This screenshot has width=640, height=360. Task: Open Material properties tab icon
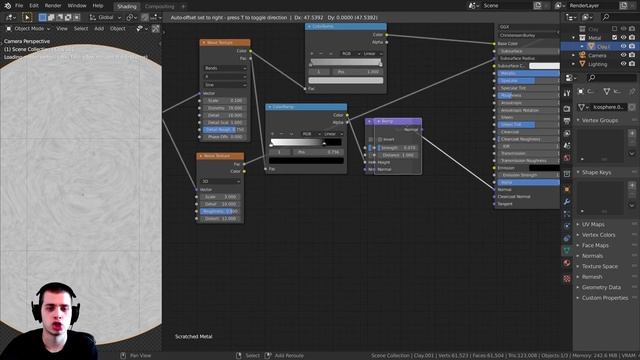(x=567, y=263)
